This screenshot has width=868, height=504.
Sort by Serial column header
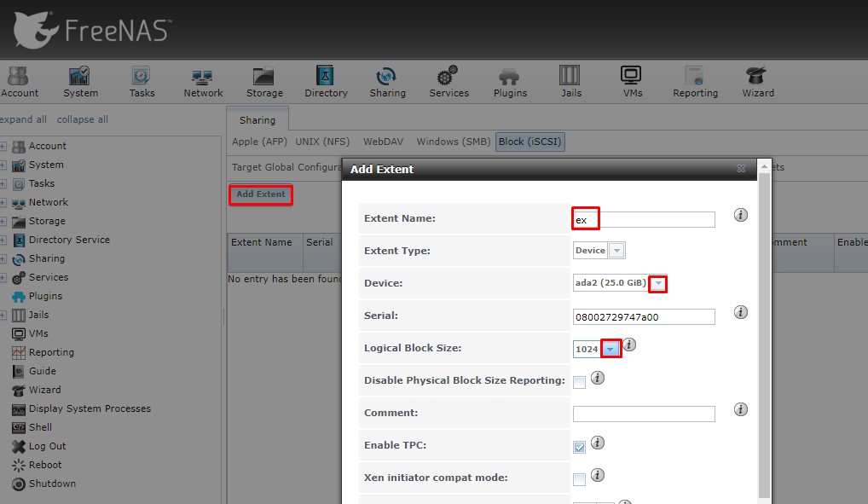(321, 242)
